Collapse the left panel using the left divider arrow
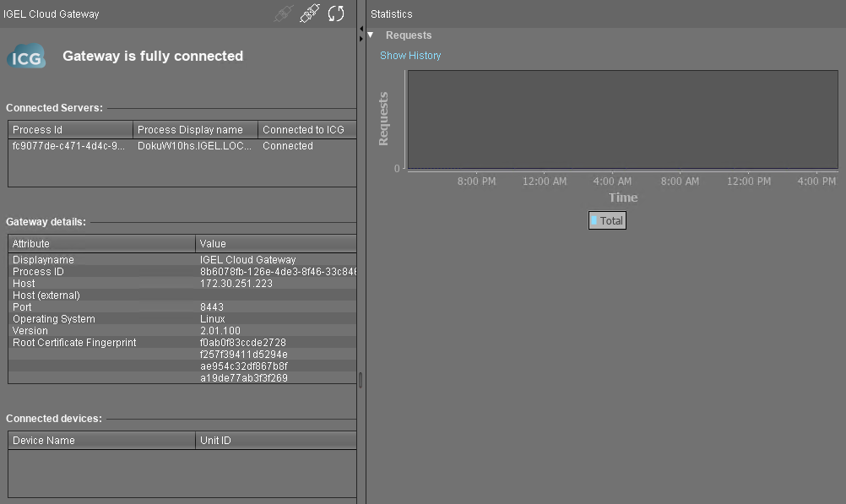 coord(361,28)
